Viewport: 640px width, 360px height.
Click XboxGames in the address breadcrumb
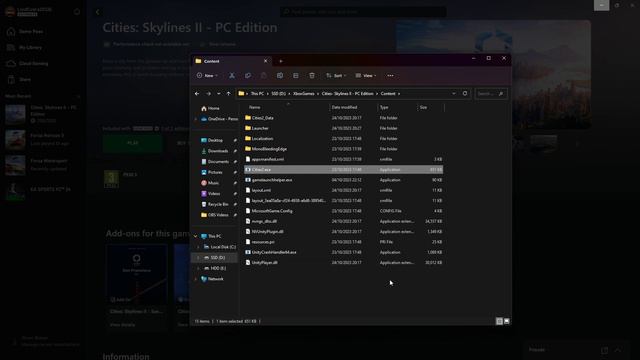tap(304, 93)
